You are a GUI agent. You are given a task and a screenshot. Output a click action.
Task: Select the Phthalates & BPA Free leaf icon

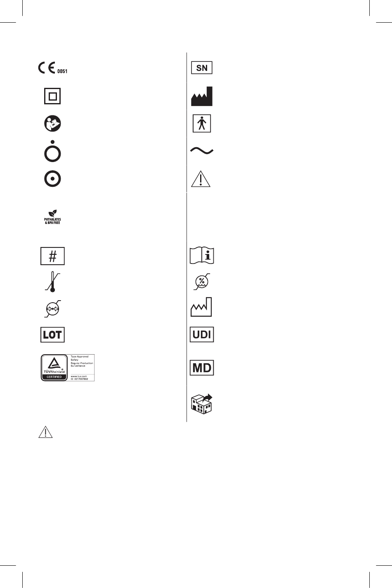(52, 217)
